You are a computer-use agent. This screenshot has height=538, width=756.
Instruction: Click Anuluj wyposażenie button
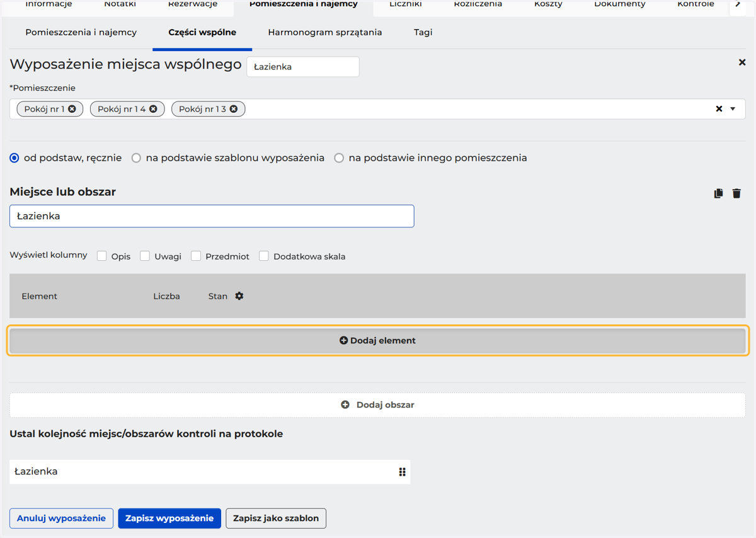point(61,518)
